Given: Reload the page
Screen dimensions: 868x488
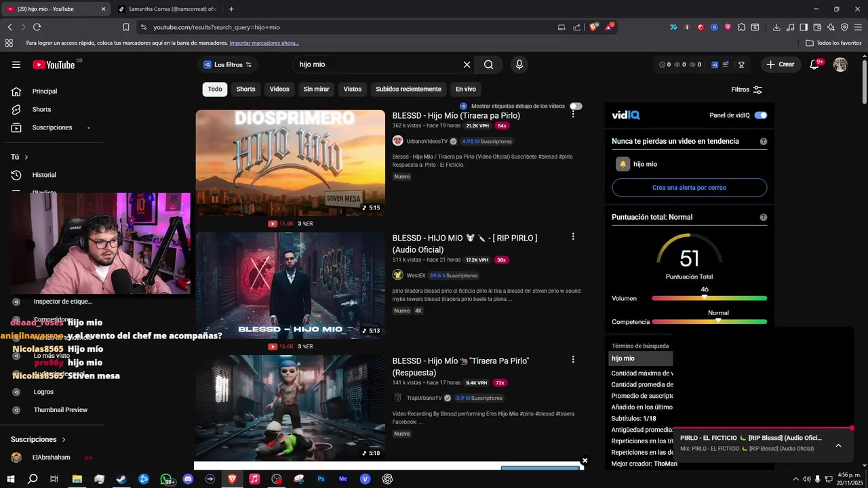Looking at the screenshot, I should [x=37, y=27].
